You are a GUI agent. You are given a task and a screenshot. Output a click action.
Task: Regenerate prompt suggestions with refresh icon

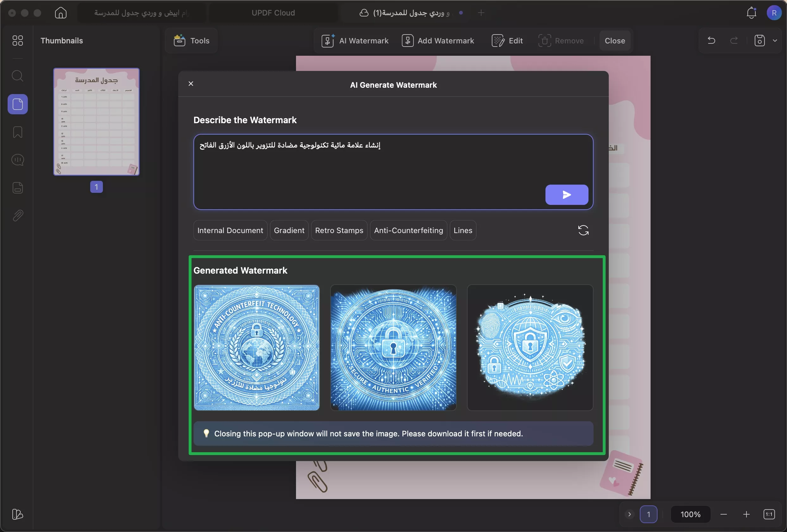tap(583, 230)
